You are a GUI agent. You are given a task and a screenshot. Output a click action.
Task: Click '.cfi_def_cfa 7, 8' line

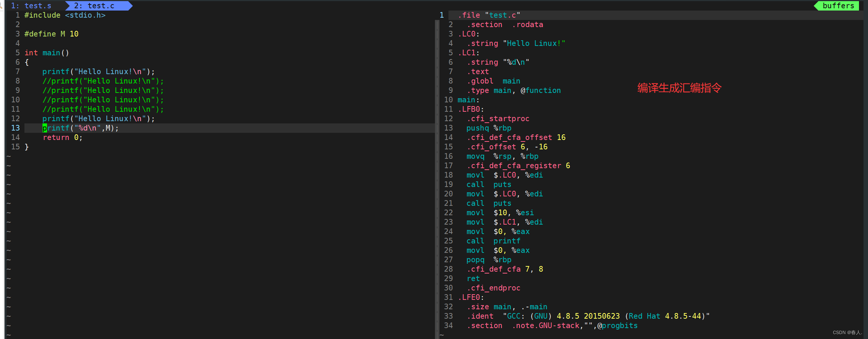505,269
